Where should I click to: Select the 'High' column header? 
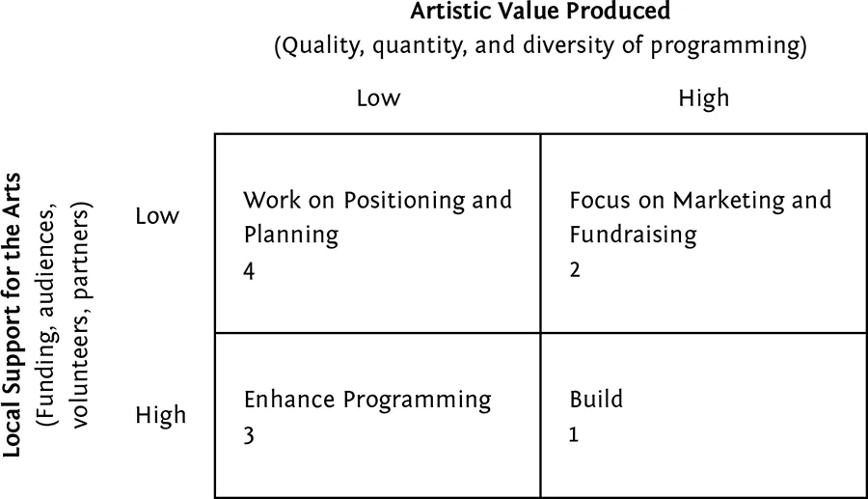(x=704, y=97)
